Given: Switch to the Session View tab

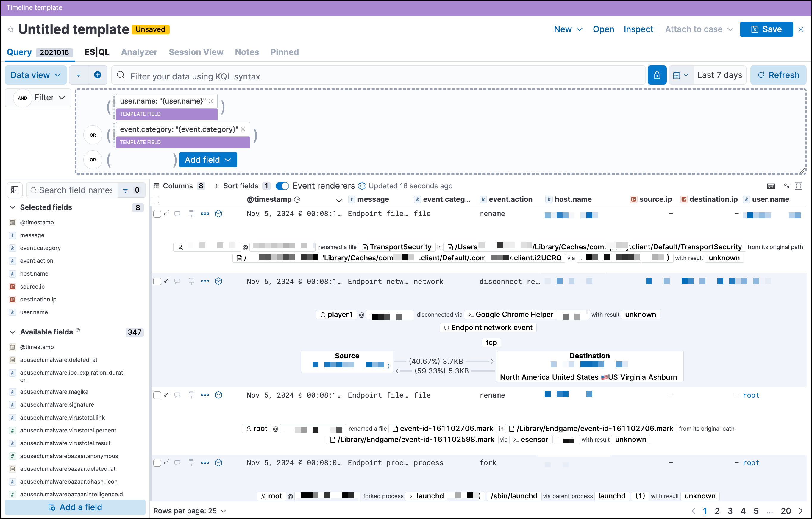Looking at the screenshot, I should [196, 52].
